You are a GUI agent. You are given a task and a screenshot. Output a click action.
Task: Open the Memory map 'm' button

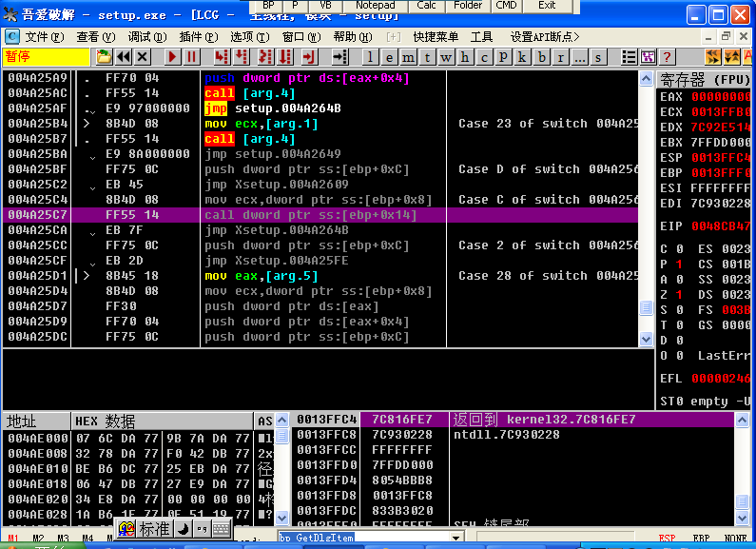tap(408, 57)
